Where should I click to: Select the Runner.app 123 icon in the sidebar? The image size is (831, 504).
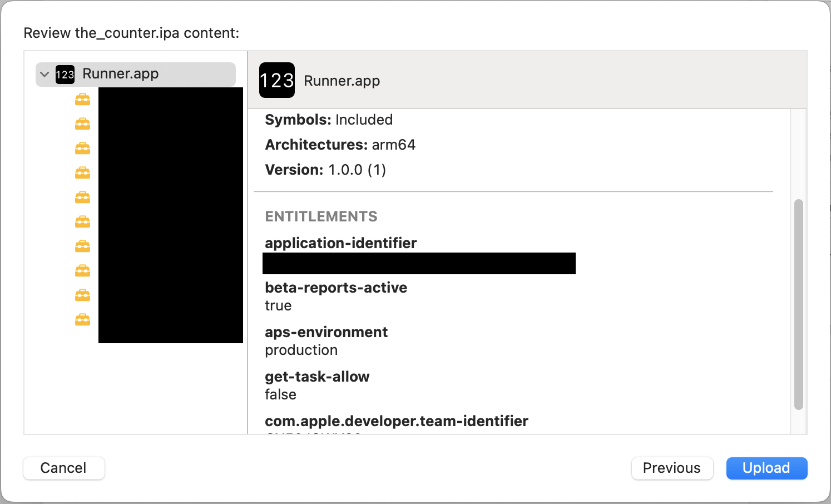pyautogui.click(x=65, y=74)
